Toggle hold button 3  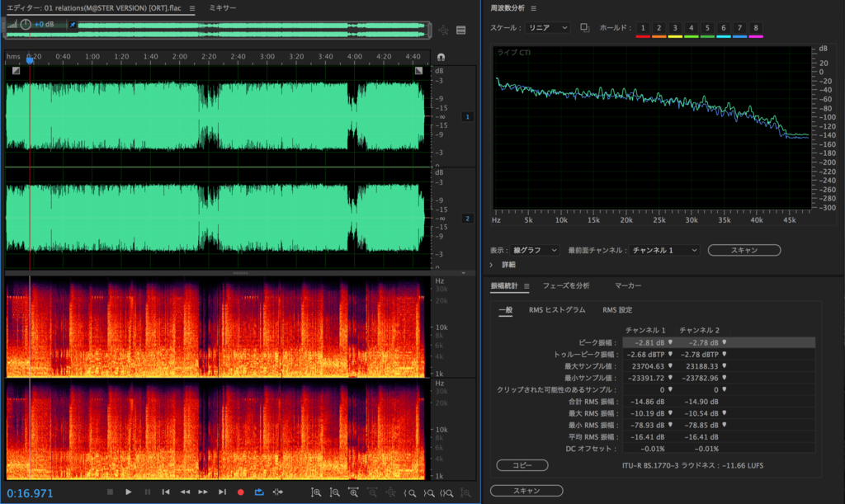[x=675, y=28]
